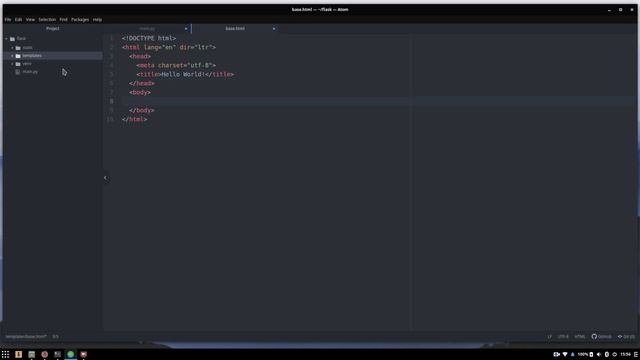Expand the templates folder arrow

coord(12,56)
